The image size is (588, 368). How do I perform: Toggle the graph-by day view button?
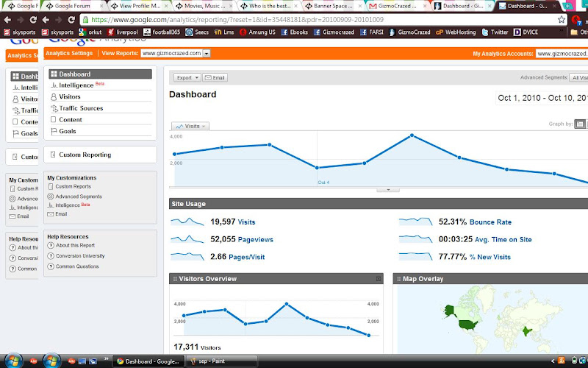[580, 124]
